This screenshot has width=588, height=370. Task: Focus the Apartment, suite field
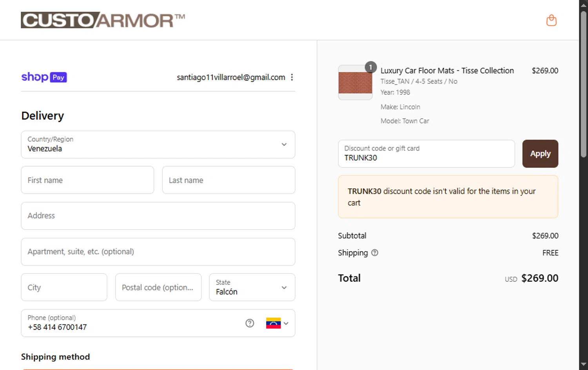coord(158,252)
